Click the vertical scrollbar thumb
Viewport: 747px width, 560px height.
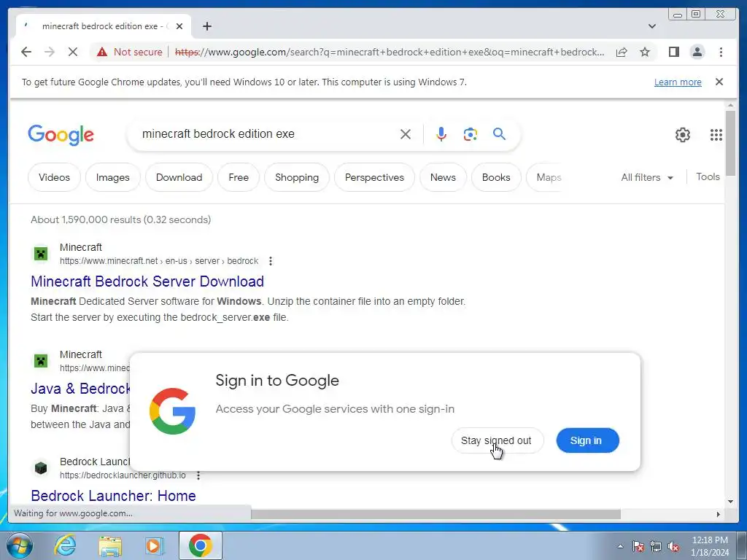click(x=730, y=143)
